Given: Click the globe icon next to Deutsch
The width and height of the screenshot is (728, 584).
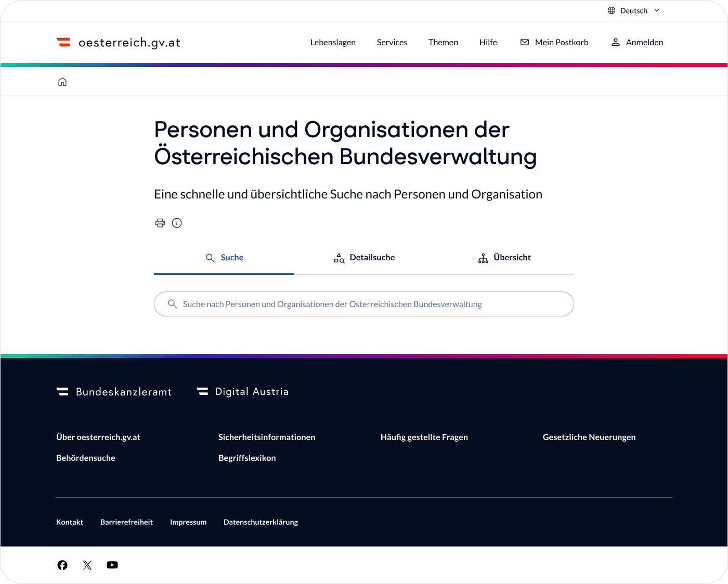Looking at the screenshot, I should pos(611,10).
